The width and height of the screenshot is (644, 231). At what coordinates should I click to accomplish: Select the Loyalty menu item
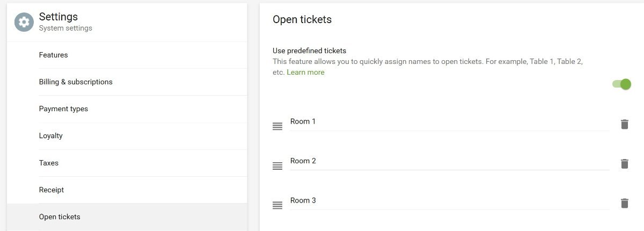pos(51,135)
